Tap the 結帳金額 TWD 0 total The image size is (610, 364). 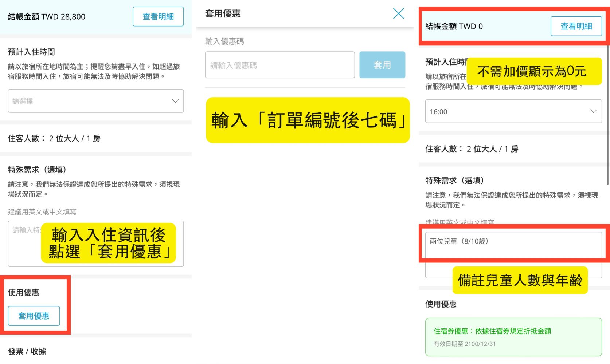(x=454, y=26)
